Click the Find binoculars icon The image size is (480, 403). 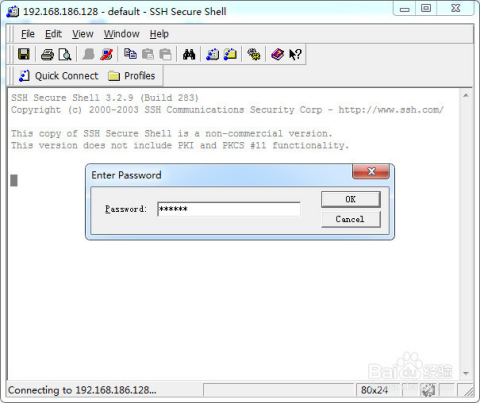coord(189,54)
